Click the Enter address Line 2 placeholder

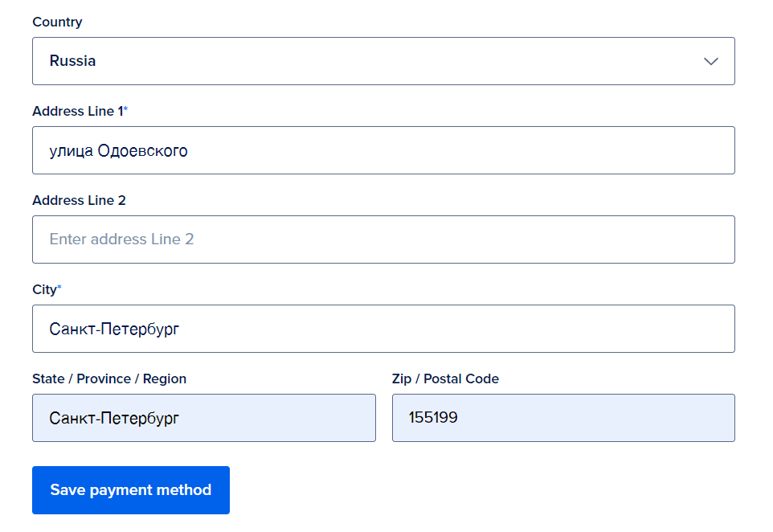(121, 239)
